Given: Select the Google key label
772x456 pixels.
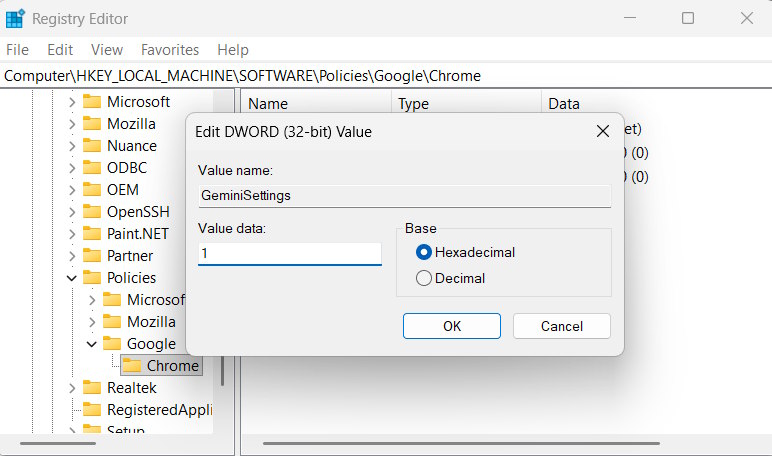Looking at the screenshot, I should tap(151, 344).
